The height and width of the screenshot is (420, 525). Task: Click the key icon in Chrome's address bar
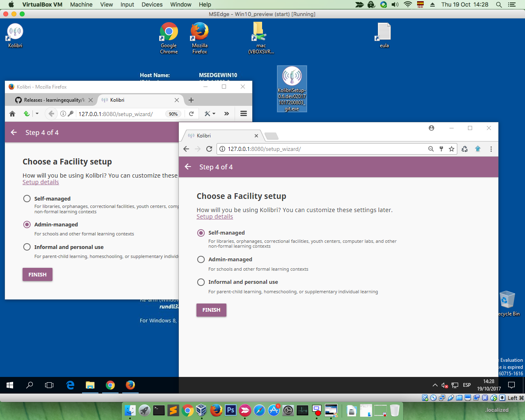pos(441,149)
